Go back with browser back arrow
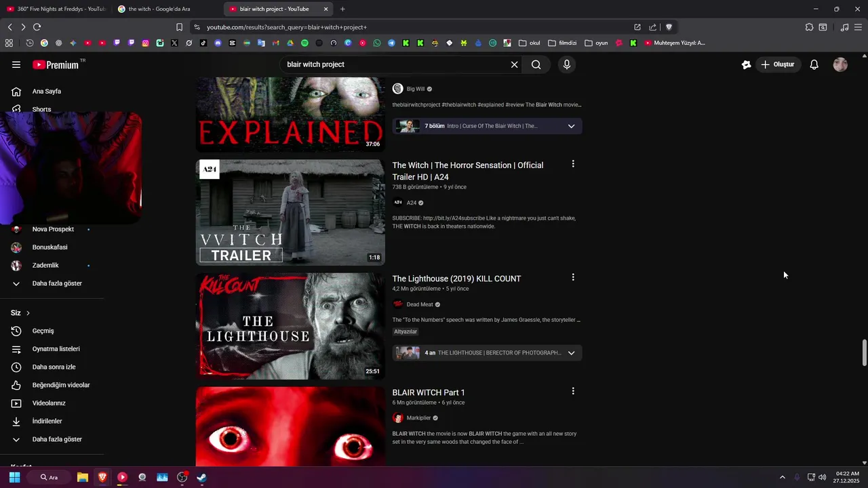 pyautogui.click(x=9, y=27)
